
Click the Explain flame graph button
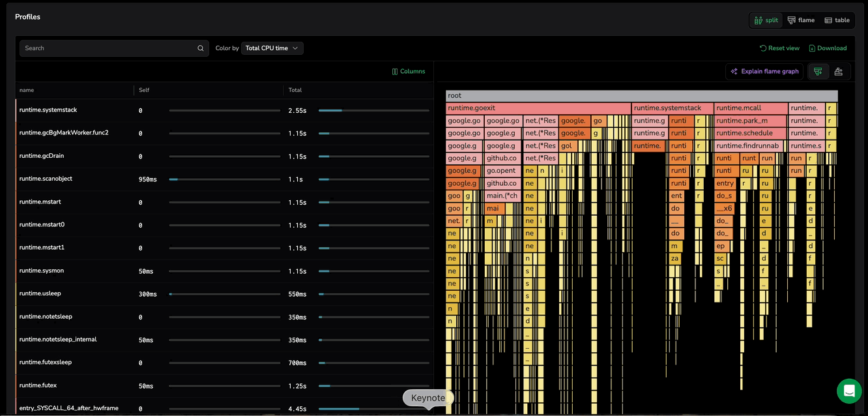pos(764,72)
